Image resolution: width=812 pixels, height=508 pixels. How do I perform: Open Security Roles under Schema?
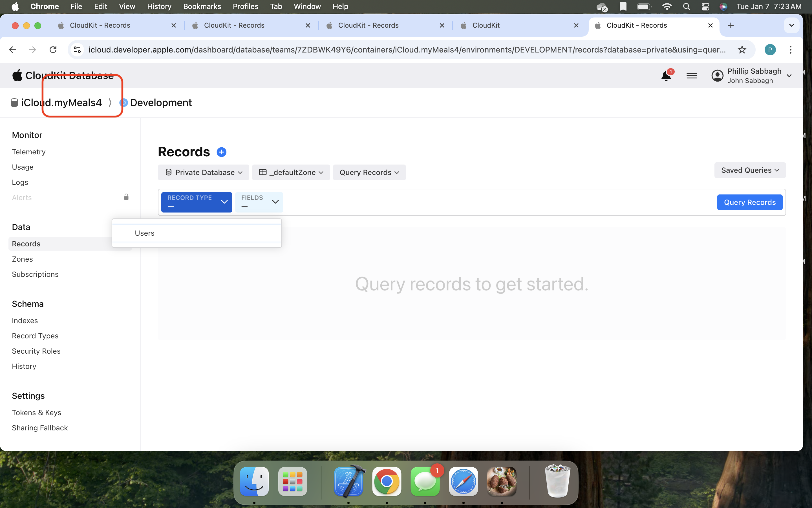(36, 351)
